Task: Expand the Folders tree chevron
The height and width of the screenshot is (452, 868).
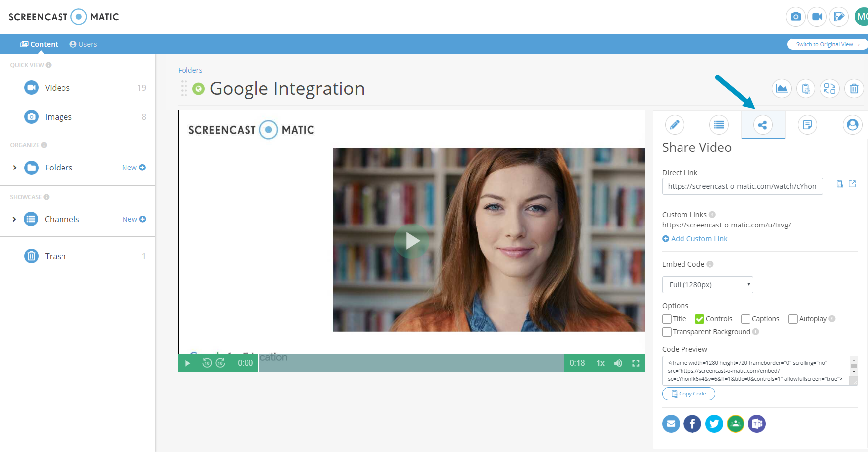Action: 15,168
